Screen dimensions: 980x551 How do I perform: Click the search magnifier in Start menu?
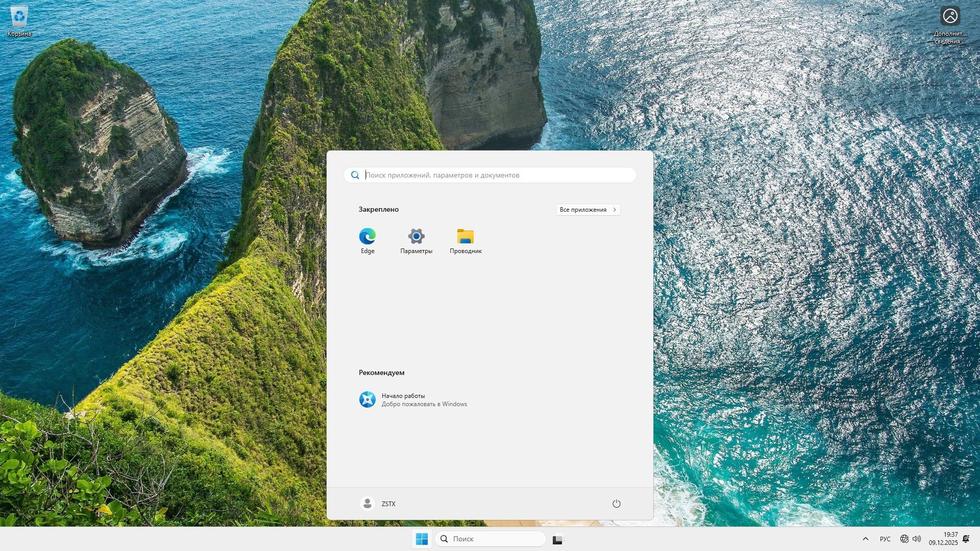(355, 175)
